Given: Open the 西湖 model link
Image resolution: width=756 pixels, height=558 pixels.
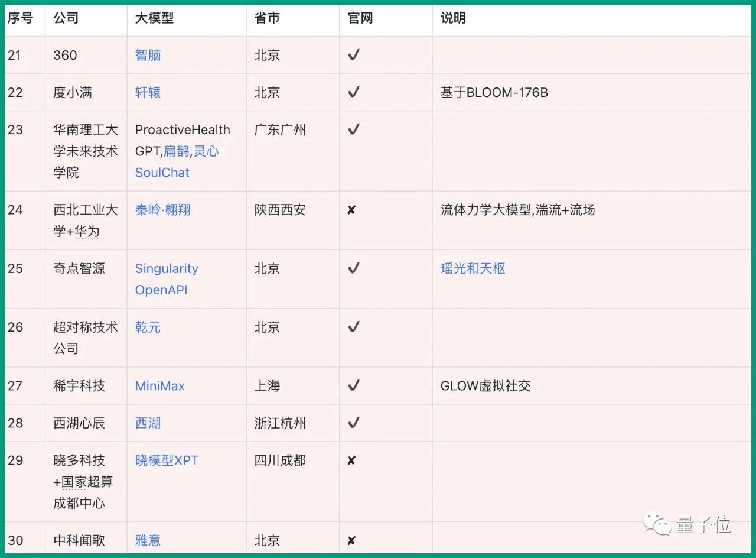Looking at the screenshot, I should 148,423.
